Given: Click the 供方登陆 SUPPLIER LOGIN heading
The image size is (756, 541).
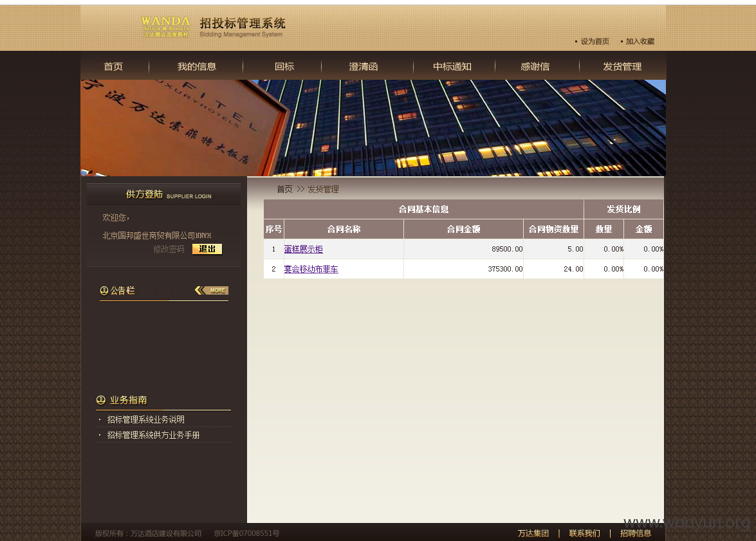Looking at the screenshot, I should pyautogui.click(x=169, y=194).
